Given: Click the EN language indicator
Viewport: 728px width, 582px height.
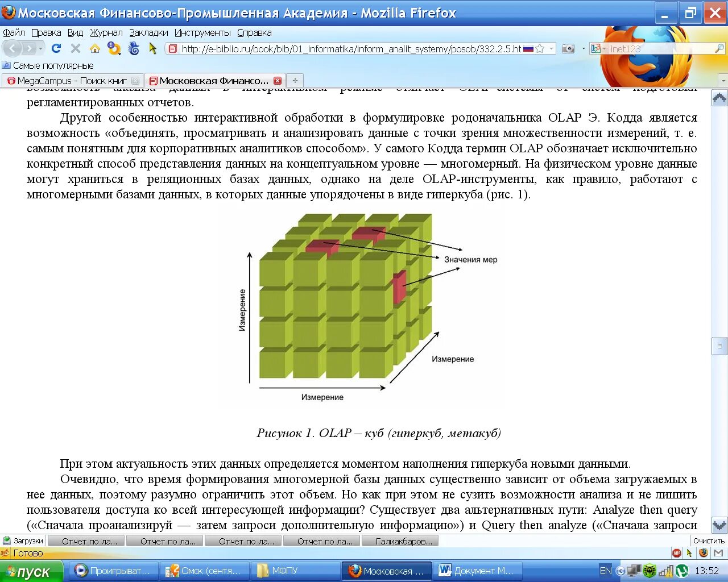Looking at the screenshot, I should (606, 571).
